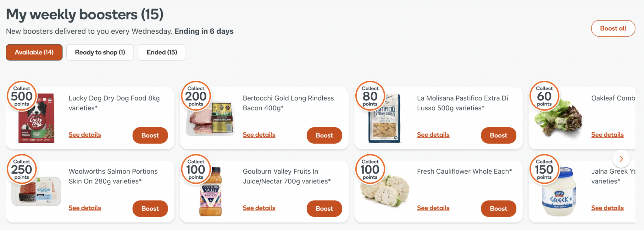This screenshot has height=230, width=644.
Task: Select the Available boosters filter
Action: pyautogui.click(x=34, y=52)
